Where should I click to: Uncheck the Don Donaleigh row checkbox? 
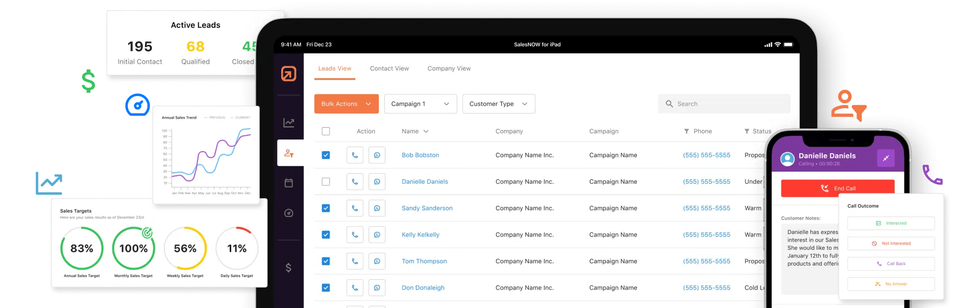(326, 288)
